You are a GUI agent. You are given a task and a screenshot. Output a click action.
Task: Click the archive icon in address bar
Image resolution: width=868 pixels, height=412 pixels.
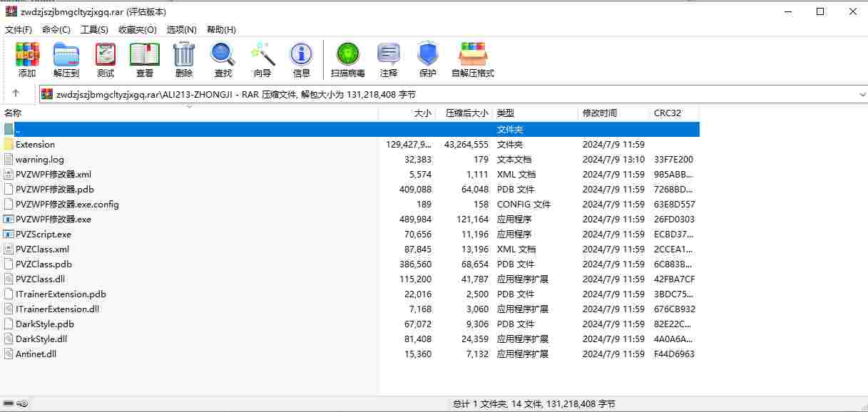47,94
